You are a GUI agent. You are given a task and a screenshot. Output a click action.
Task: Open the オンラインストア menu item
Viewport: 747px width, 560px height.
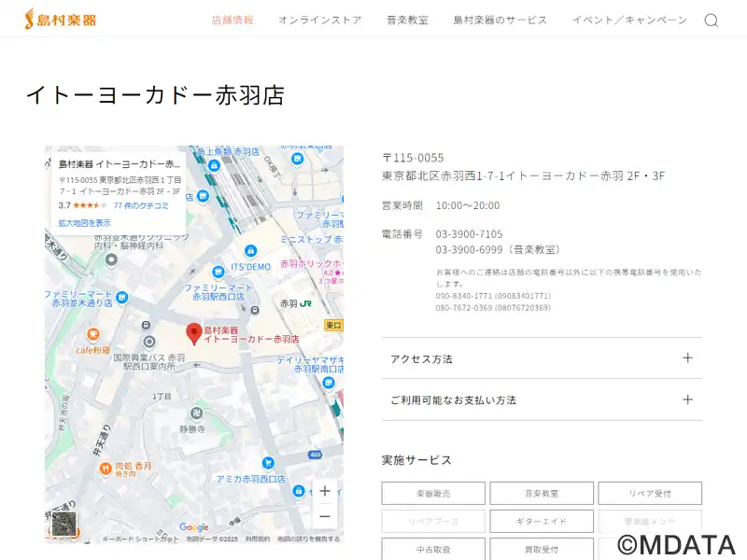coord(320,20)
